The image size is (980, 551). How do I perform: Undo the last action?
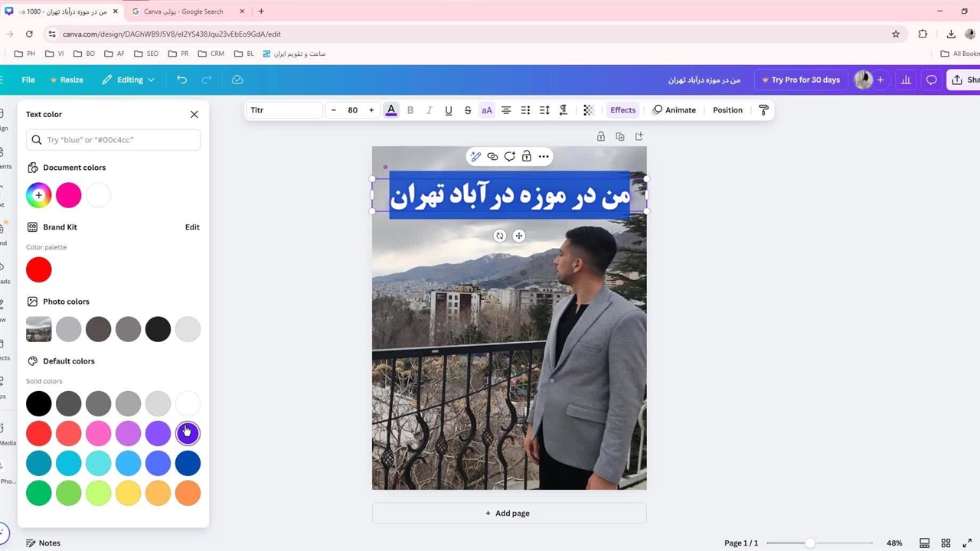click(x=181, y=80)
